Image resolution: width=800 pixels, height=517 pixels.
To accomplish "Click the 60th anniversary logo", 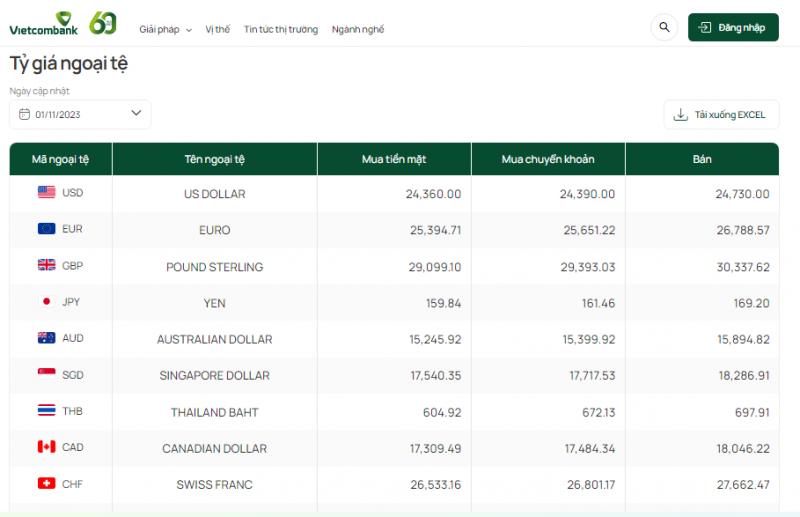I will pyautogui.click(x=103, y=22).
